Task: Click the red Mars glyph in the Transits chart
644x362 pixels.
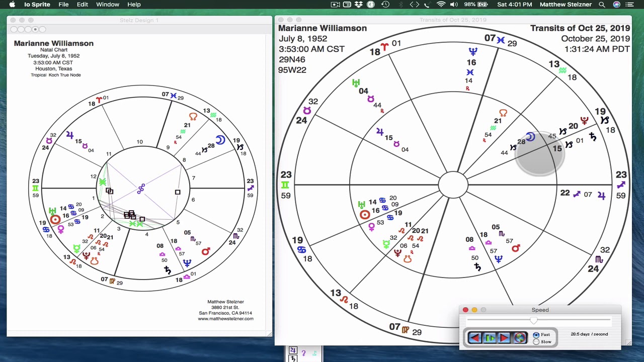Action: (x=516, y=247)
